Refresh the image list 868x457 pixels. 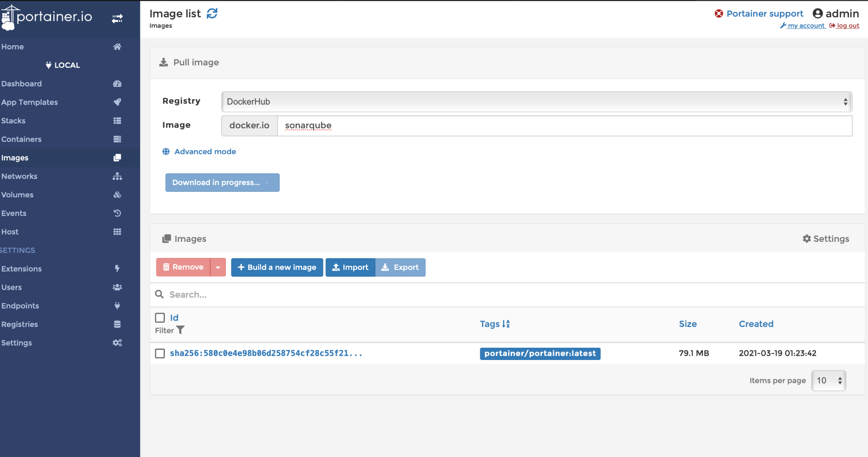pyautogui.click(x=212, y=14)
